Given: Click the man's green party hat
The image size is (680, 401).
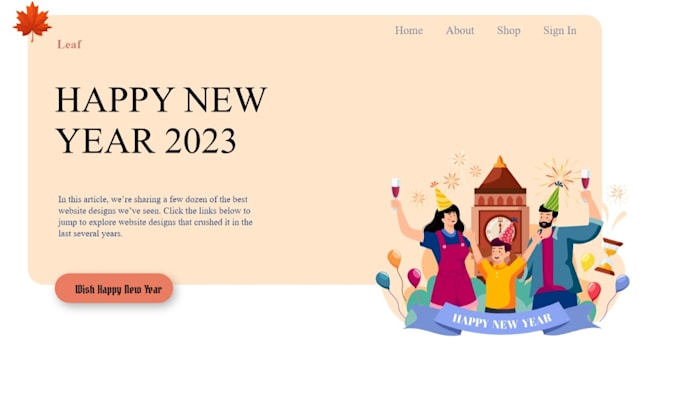Looking at the screenshot, I should click(x=552, y=198).
